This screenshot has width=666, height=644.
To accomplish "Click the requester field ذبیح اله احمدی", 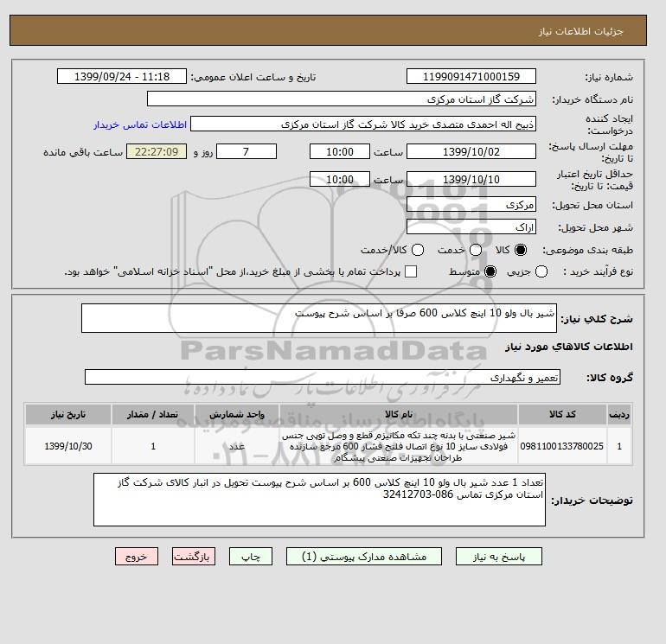I will [363, 124].
